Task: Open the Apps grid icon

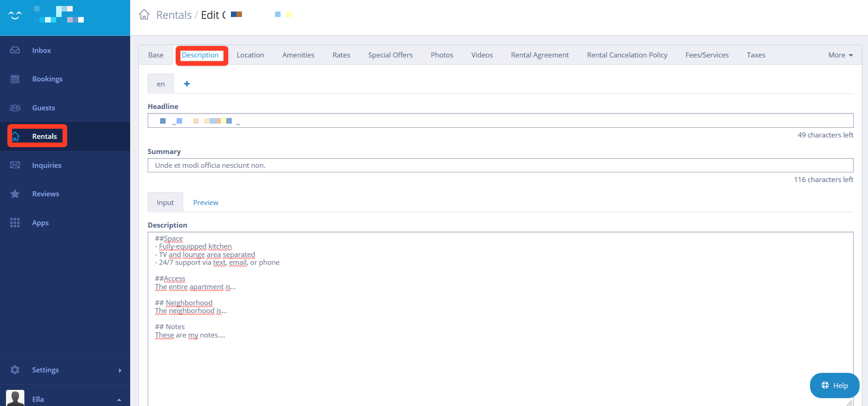Action: [15, 223]
